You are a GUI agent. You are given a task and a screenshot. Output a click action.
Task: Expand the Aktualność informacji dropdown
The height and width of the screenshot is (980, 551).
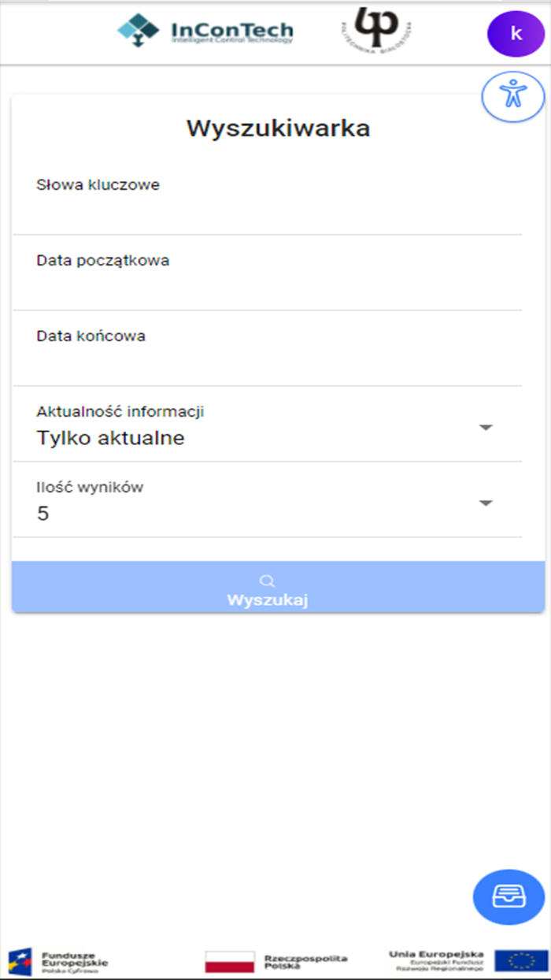[486, 426]
